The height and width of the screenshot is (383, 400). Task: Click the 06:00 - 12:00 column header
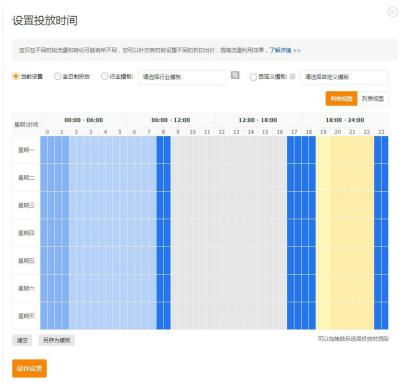point(171,120)
